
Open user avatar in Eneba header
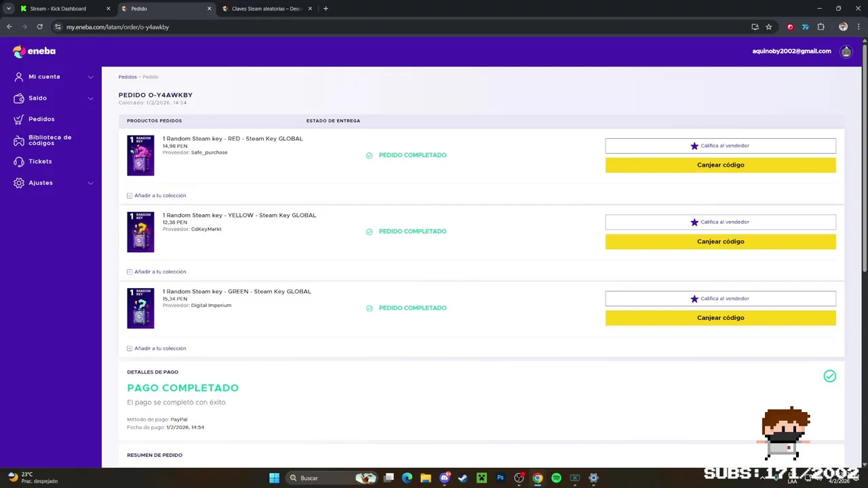[846, 52]
